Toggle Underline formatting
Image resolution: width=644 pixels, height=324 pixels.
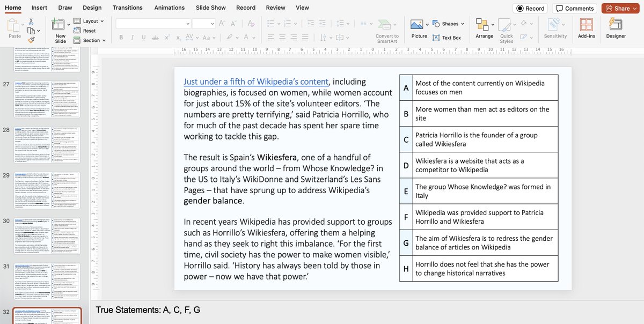(x=145, y=38)
